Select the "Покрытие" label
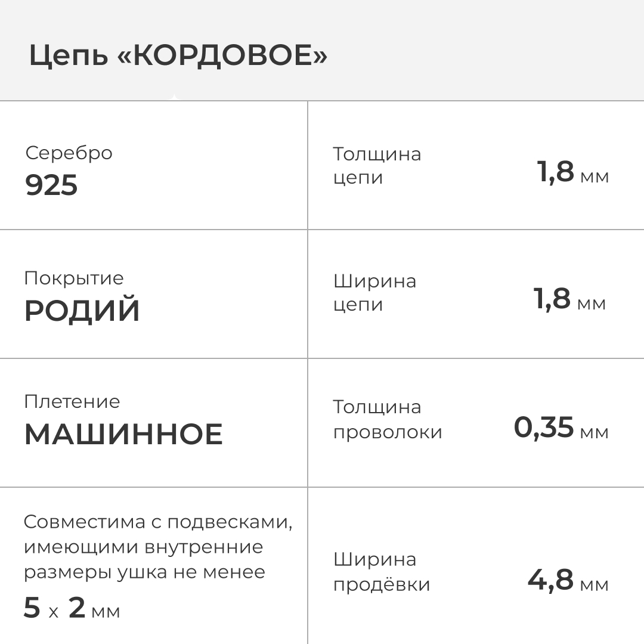The height and width of the screenshot is (644, 644). (x=74, y=278)
